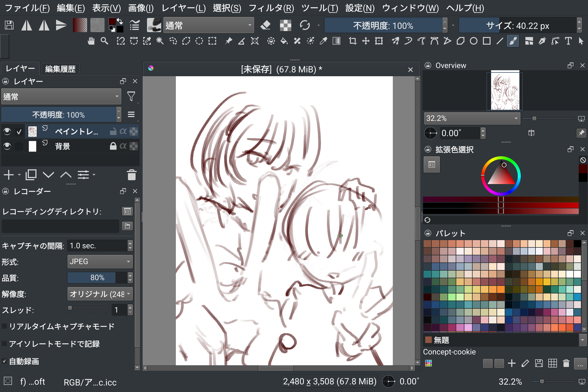This screenshot has height=392, width=588.
Task: Select the Zoom magnifier tool
Action: tap(104, 41)
